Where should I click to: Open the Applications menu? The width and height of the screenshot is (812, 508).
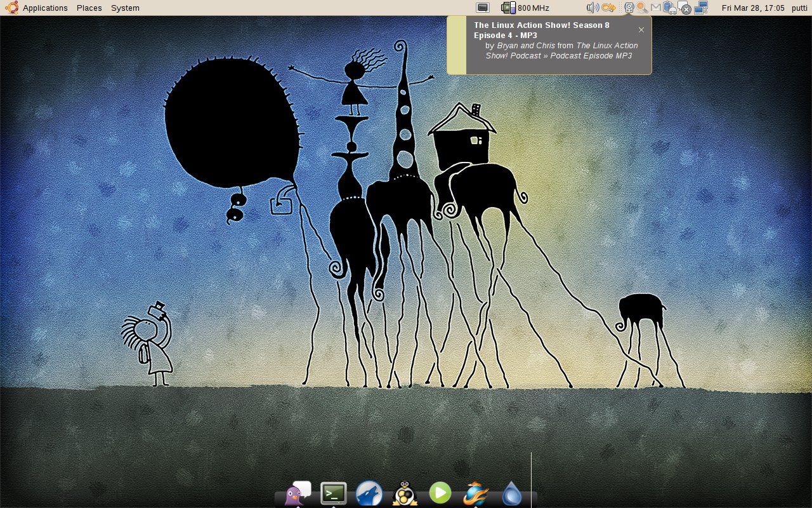[45, 8]
